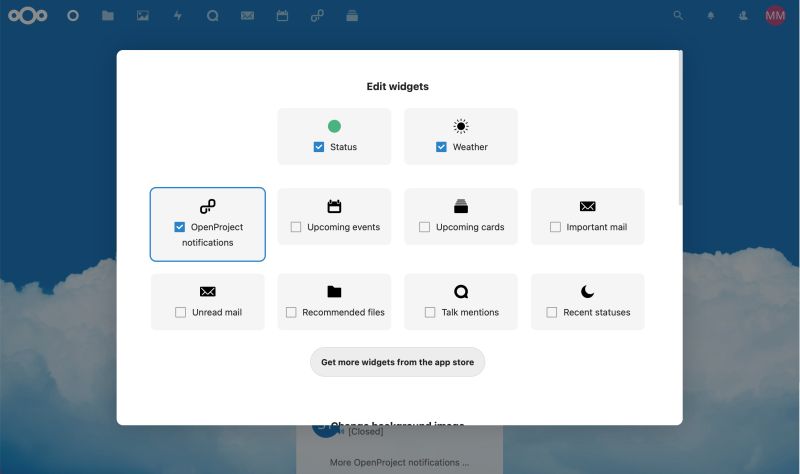Viewport: 800px width, 474px height.
Task: Open the Photos app in top bar
Action: click(143, 16)
